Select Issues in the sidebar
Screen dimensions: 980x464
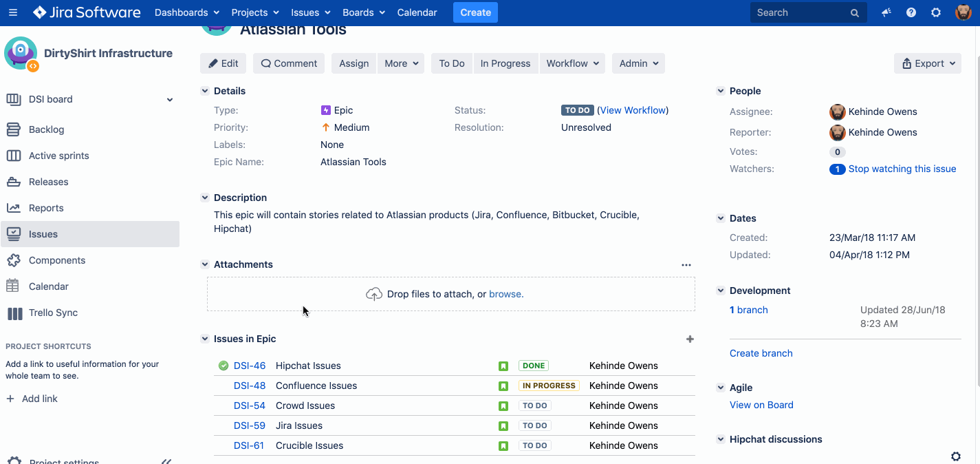pos(90,234)
